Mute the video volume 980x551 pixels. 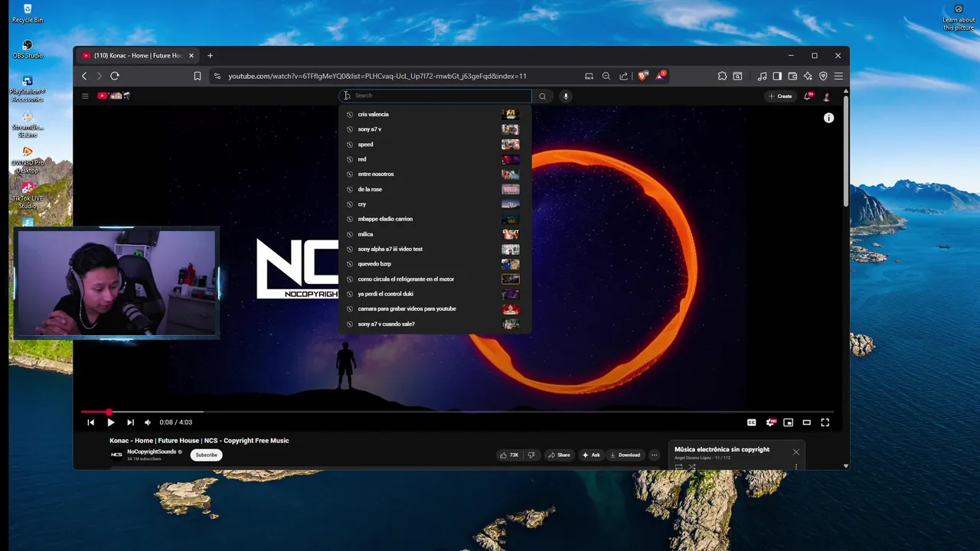click(x=148, y=422)
